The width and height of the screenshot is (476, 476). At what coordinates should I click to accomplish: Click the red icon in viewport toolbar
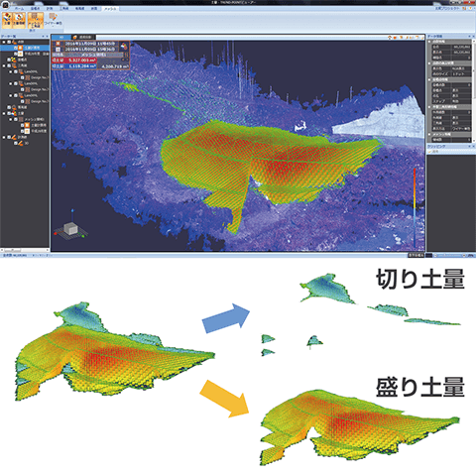coord(396,38)
